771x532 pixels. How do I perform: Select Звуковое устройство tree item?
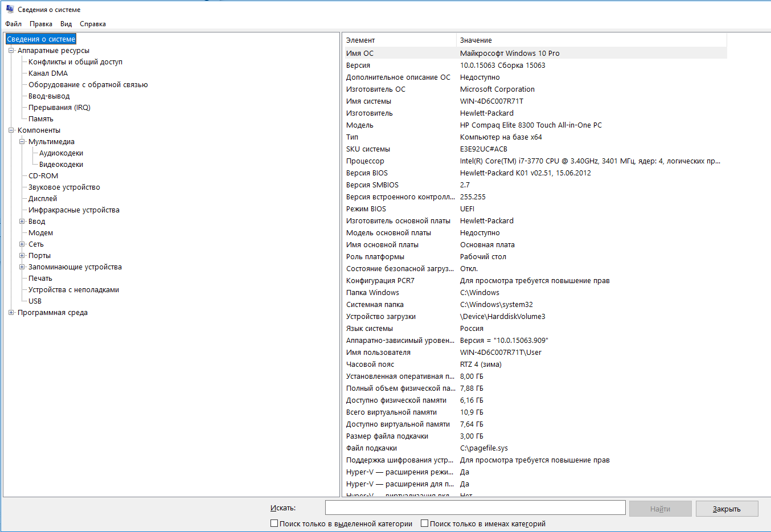(64, 187)
